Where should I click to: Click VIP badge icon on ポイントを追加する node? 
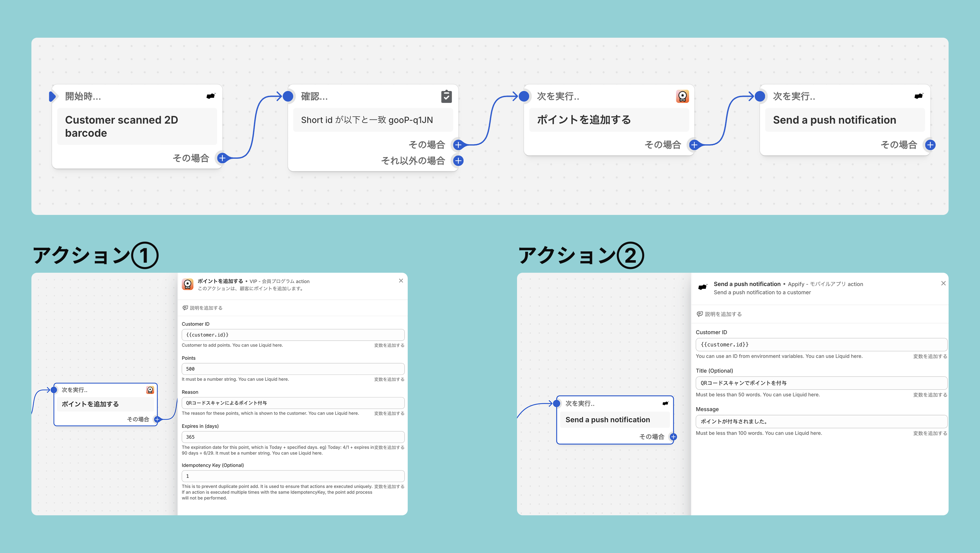point(682,96)
